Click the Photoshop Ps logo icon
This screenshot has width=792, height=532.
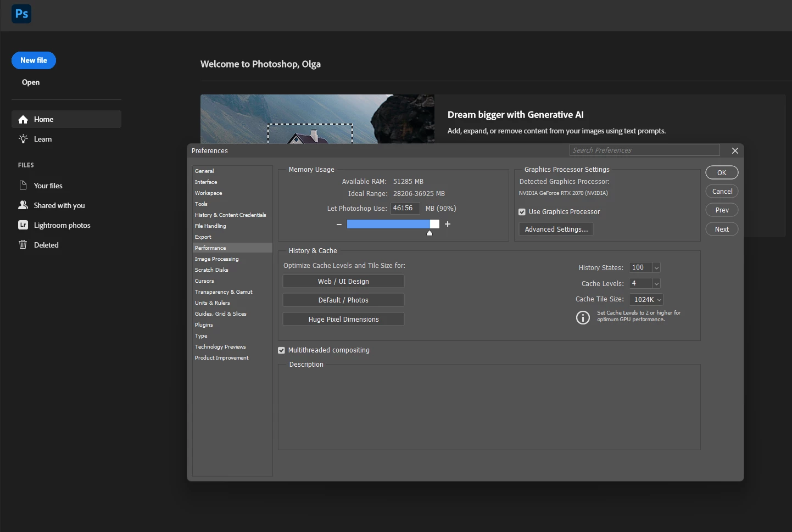coord(21,14)
